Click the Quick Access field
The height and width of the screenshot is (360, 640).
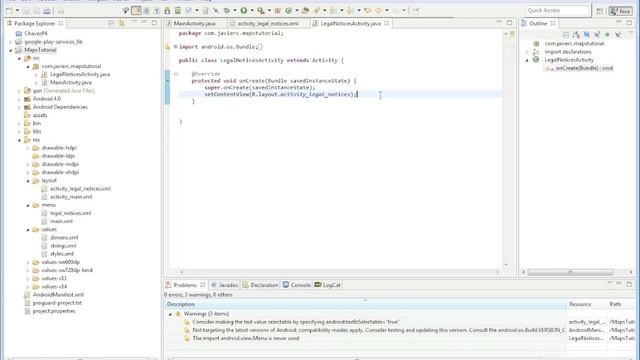coord(557,10)
